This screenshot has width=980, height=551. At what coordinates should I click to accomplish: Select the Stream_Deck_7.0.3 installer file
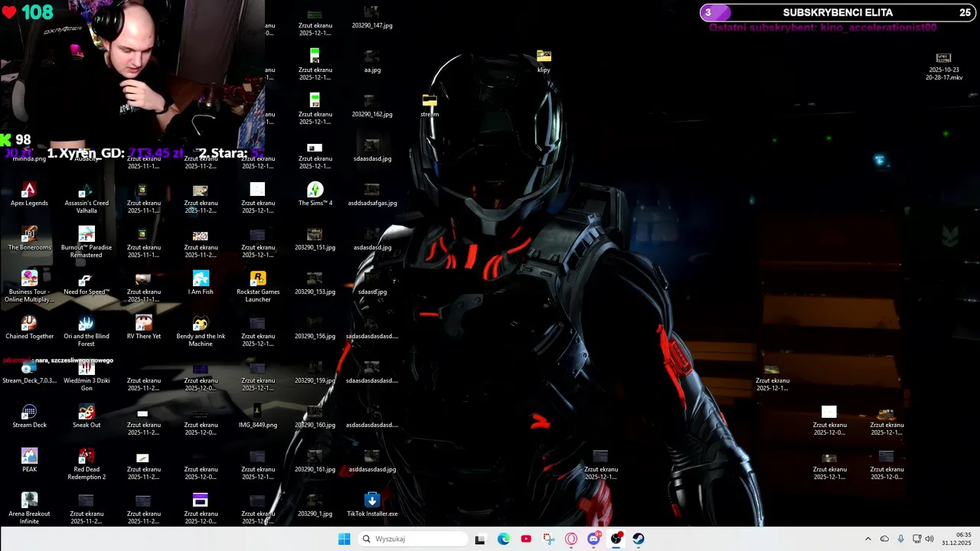29,373
